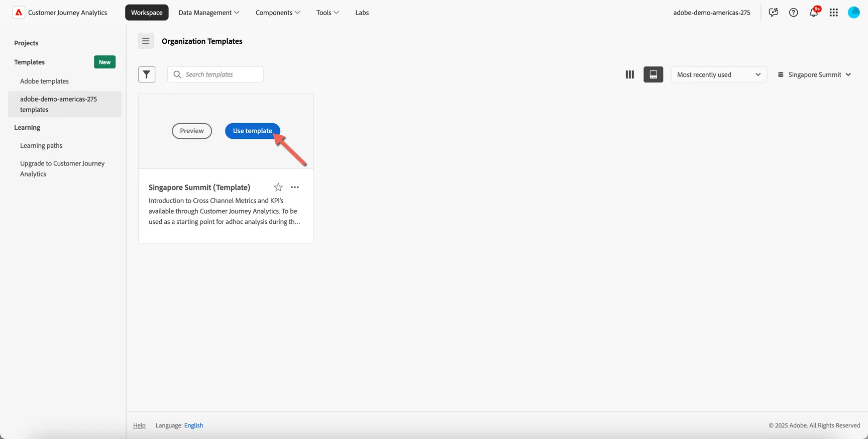Open Adobe templates section
The height and width of the screenshot is (439, 868).
45,81
